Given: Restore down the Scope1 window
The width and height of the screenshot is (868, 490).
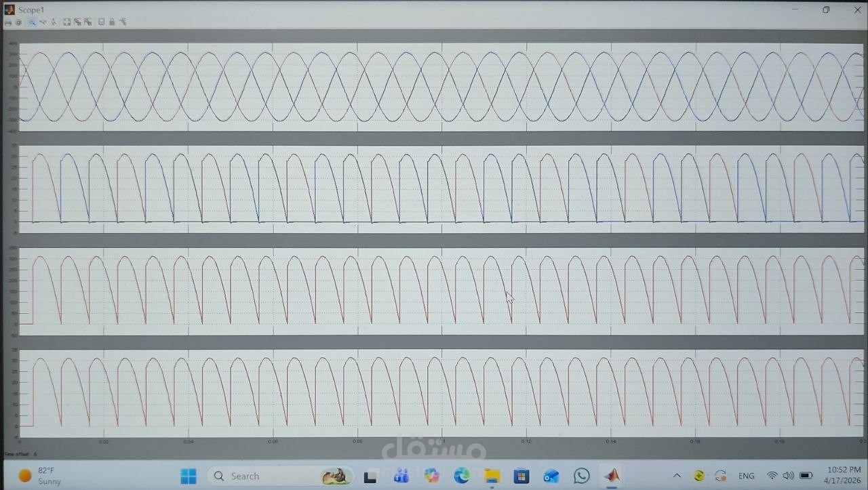Looking at the screenshot, I should coord(826,9).
